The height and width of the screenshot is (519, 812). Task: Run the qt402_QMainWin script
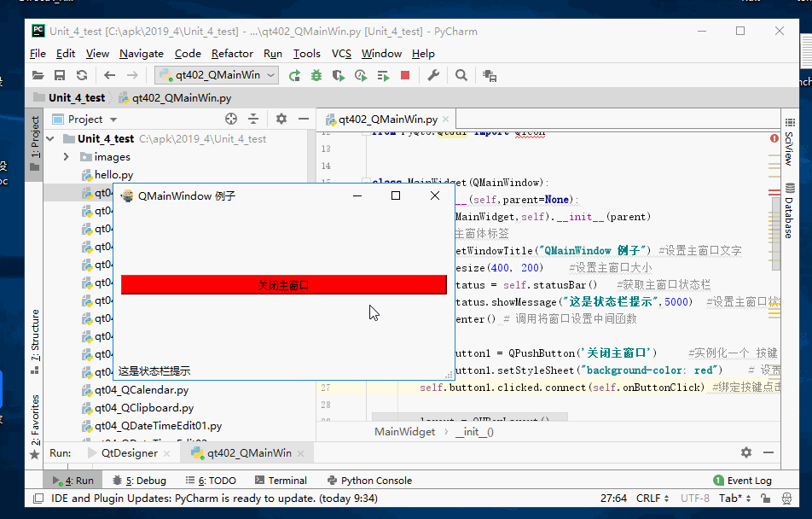295,74
